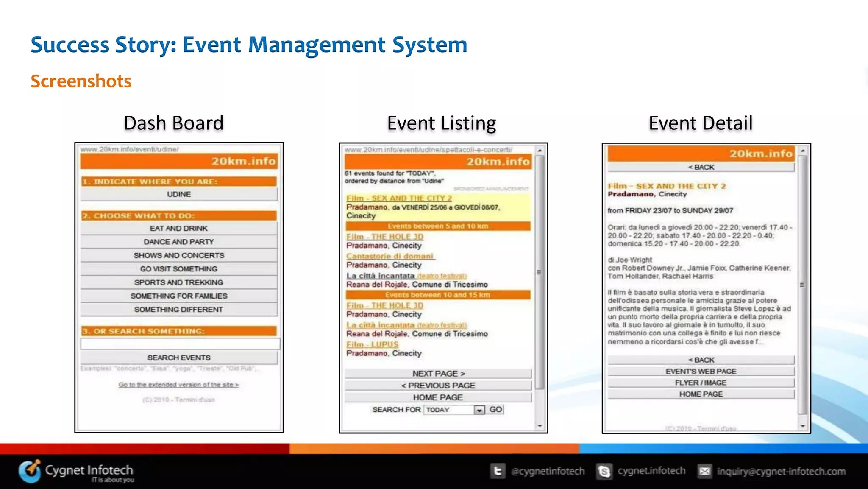Choose GO VISIT SOMETHING option
Image resolution: width=868 pixels, height=489 pixels.
point(179,269)
